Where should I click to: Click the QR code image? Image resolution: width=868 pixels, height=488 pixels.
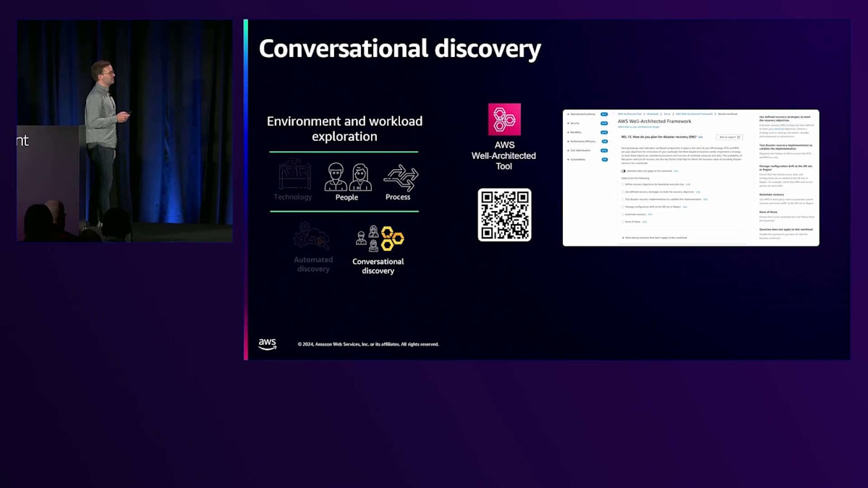[504, 215]
